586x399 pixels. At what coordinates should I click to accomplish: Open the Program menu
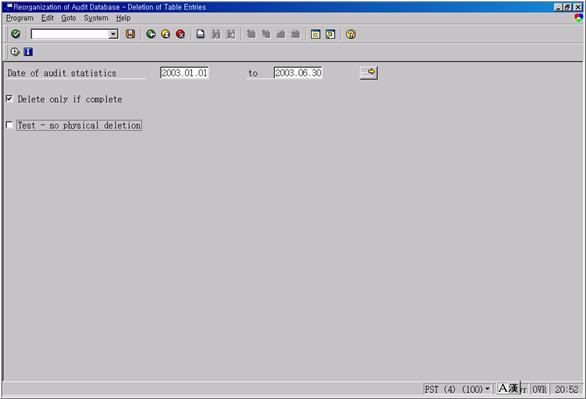[x=19, y=18]
